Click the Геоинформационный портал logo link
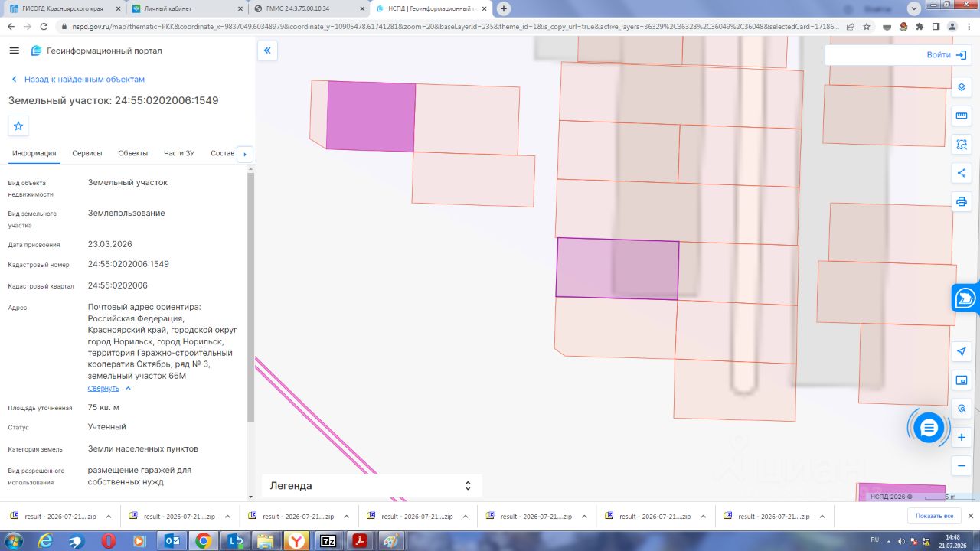This screenshot has height=551, width=980. pos(96,51)
